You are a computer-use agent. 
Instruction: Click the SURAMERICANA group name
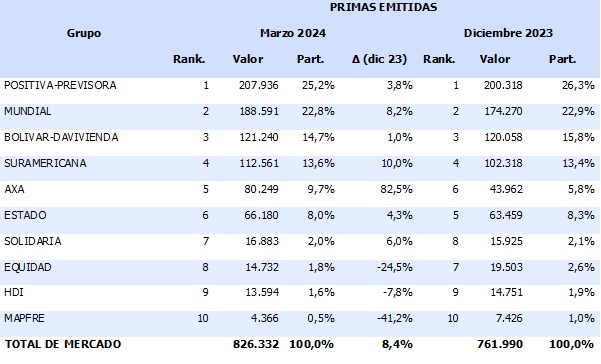[x=45, y=163]
